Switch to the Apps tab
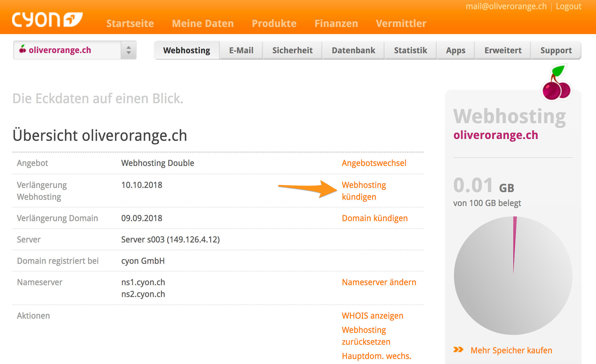Viewport: 596px width, 364px height. 456,50
